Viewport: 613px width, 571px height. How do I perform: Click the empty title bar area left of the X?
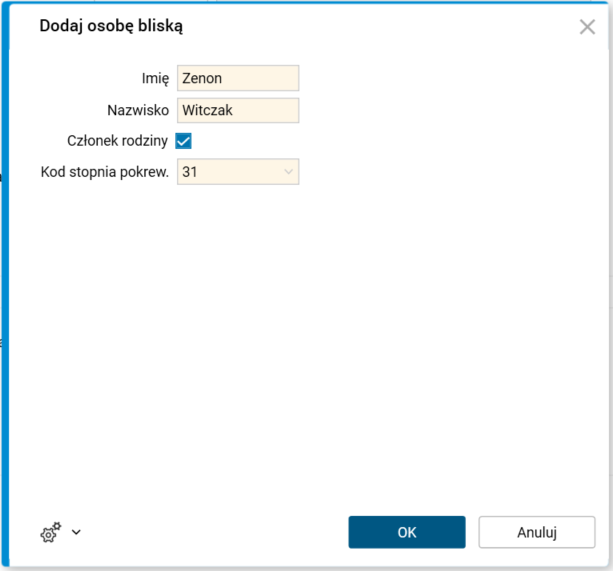tap(400, 27)
